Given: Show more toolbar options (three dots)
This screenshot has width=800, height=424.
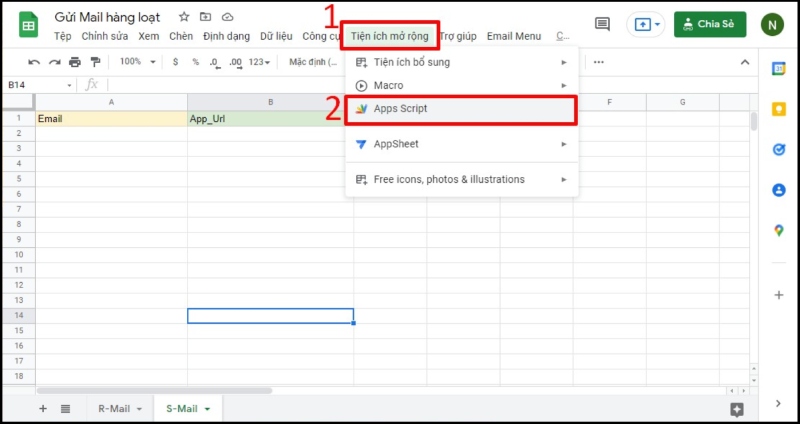Looking at the screenshot, I should [x=599, y=62].
